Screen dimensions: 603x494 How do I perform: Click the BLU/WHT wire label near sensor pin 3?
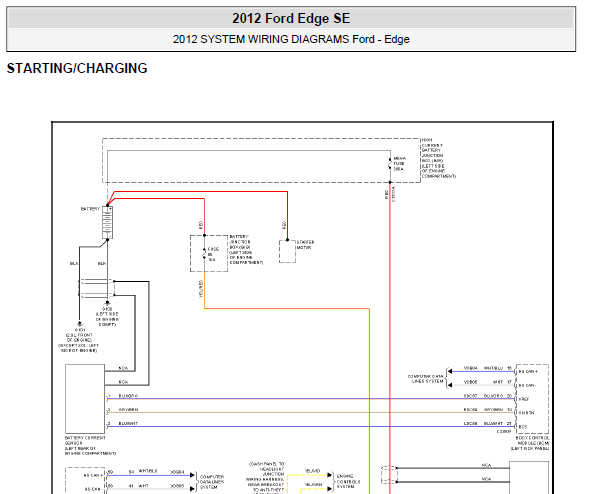128,423
